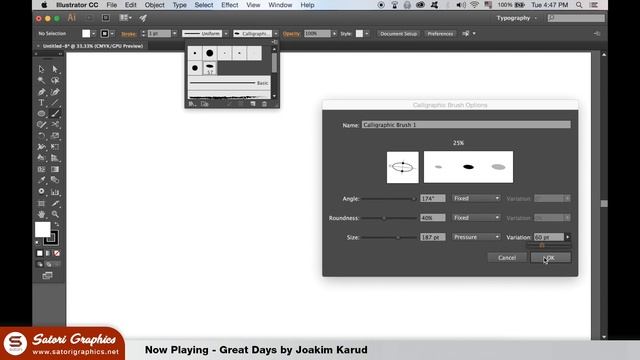This screenshot has width=640, height=360.
Task: Click OK in Calligraphic Brush Options
Action: 551,258
